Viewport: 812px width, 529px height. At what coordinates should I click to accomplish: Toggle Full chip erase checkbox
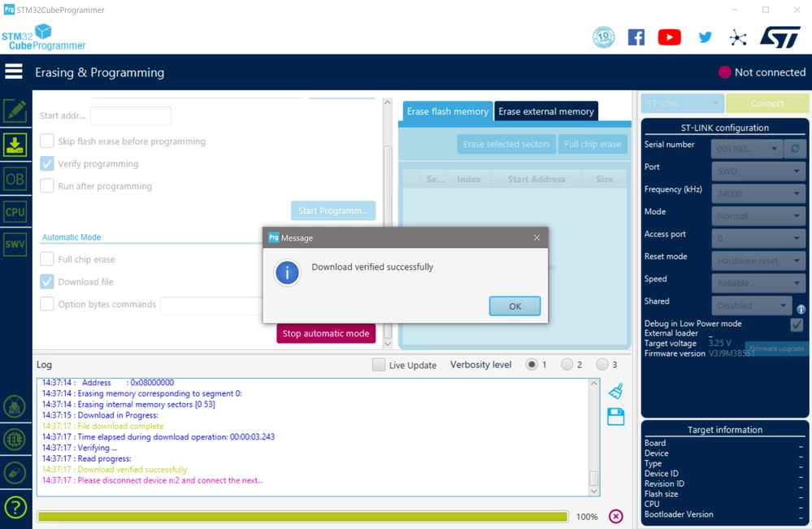tap(47, 258)
